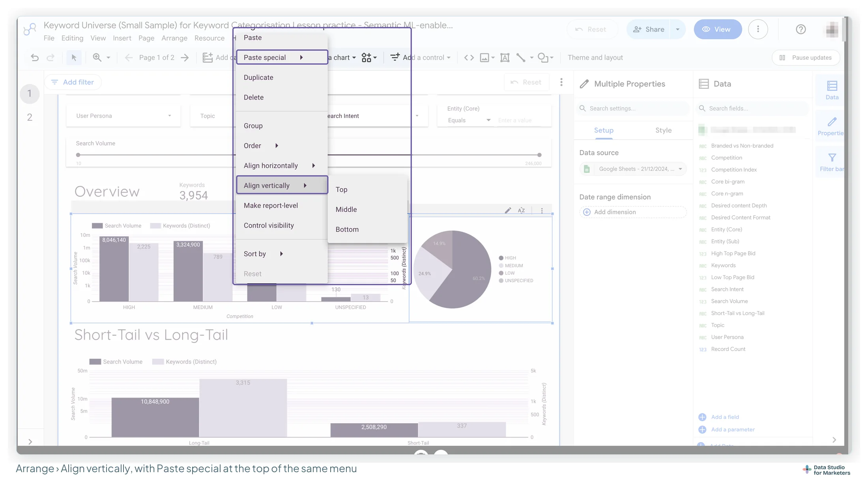Image resolution: width=868 pixels, height=484 pixels.
Task: Click the Add filter button
Action: (x=73, y=82)
